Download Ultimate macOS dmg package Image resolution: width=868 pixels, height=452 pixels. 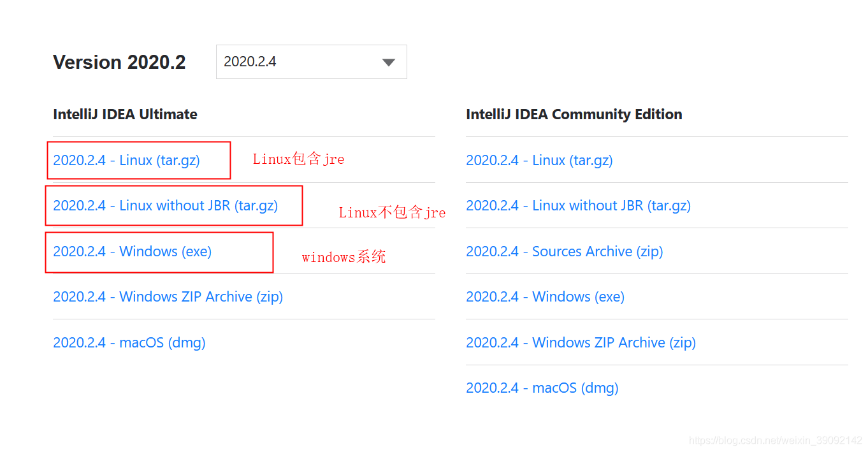pos(129,342)
